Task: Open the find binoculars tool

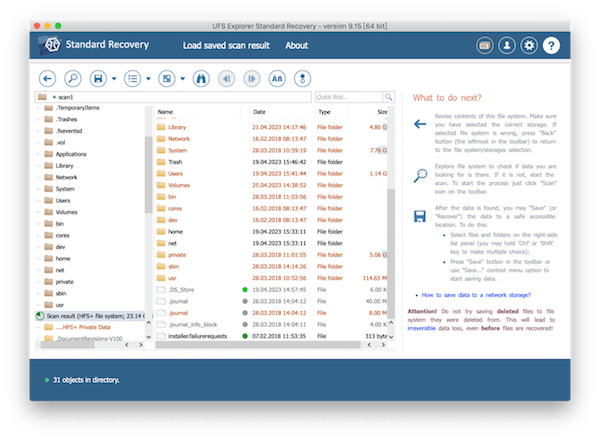Action: tap(201, 79)
